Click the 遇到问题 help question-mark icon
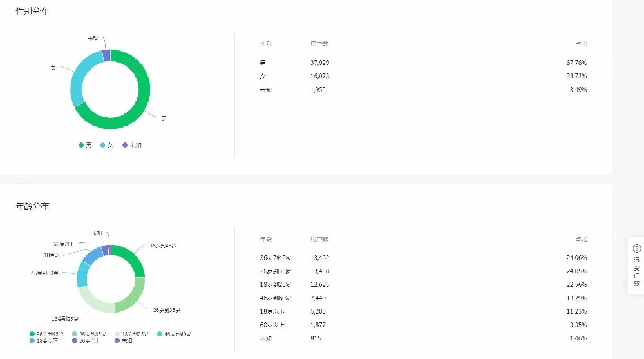This screenshot has height=359, width=644. point(637,248)
